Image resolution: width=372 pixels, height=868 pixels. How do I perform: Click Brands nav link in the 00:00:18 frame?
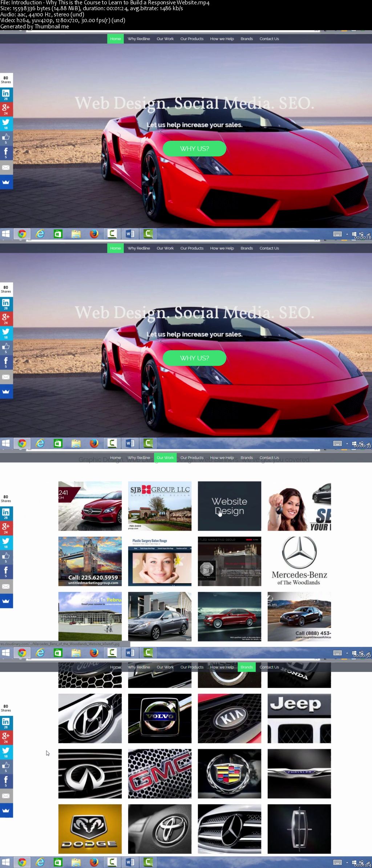[247, 39]
